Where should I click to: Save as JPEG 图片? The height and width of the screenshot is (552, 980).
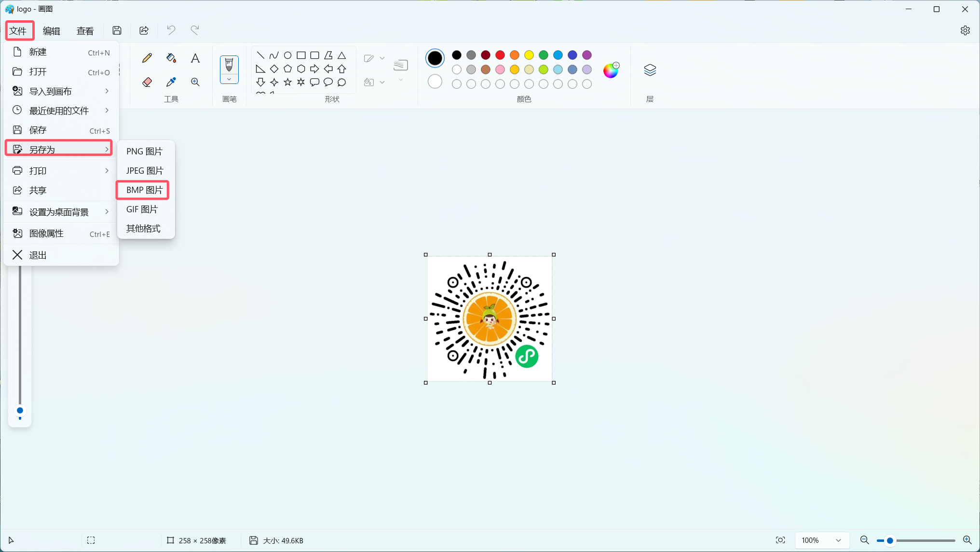[146, 171]
